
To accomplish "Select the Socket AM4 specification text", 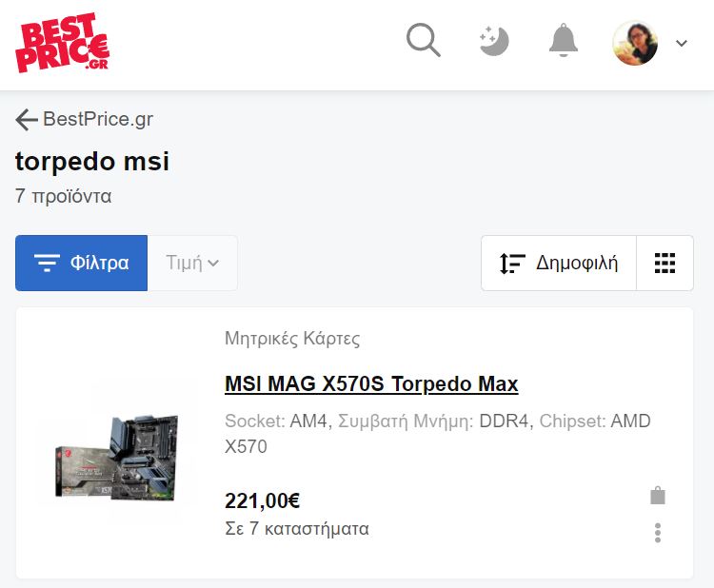I will (x=276, y=421).
